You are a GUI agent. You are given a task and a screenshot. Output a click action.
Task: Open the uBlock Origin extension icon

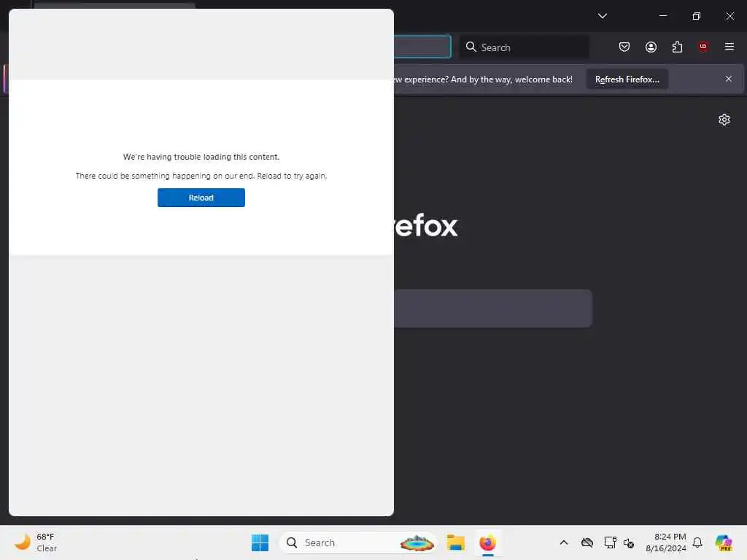(x=703, y=47)
